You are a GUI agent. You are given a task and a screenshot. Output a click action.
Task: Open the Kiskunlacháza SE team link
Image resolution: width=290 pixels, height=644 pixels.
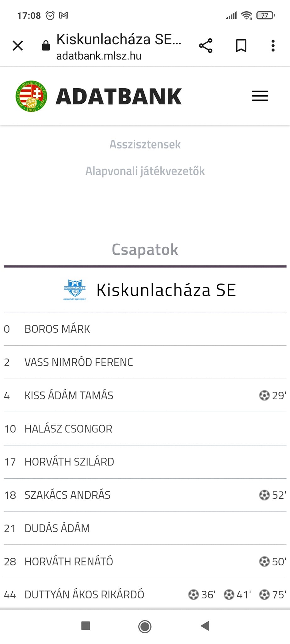166,290
